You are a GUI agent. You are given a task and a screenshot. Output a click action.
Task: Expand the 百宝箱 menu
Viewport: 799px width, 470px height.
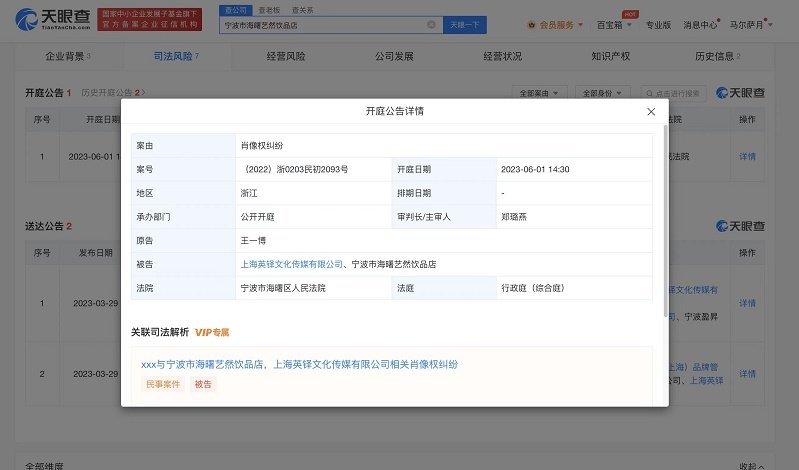coord(608,24)
